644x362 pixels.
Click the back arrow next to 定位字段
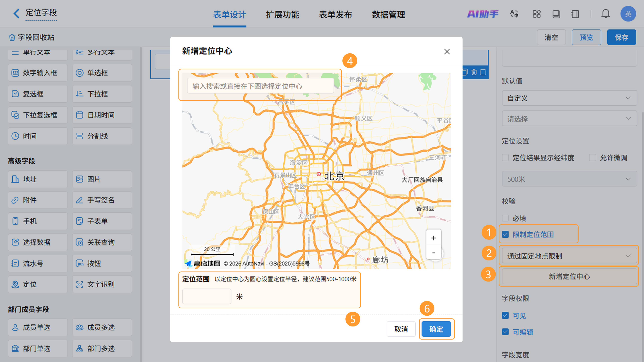(16, 13)
